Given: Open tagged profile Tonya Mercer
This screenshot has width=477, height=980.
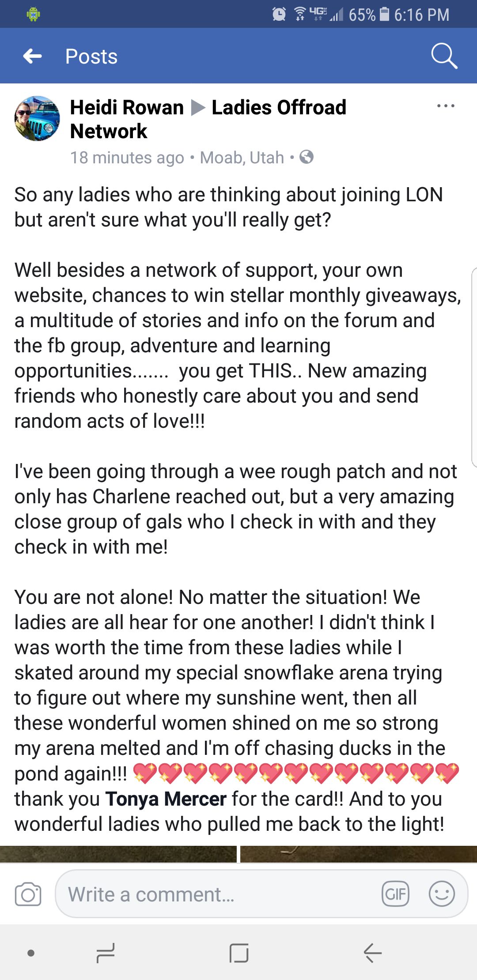Looking at the screenshot, I should [x=166, y=799].
